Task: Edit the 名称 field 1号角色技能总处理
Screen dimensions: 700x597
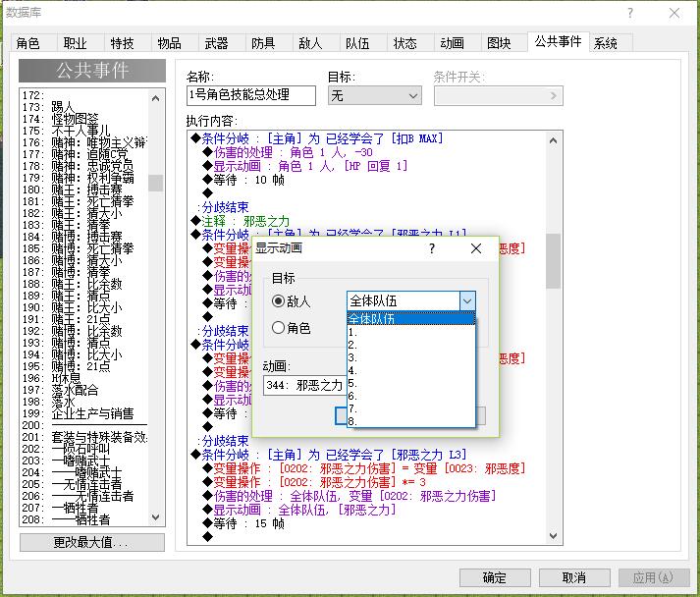Action: coord(251,95)
